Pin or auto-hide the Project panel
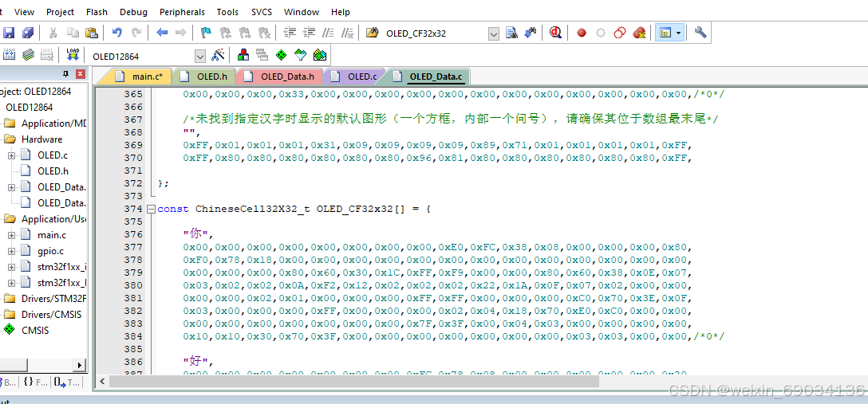The width and height of the screenshot is (868, 404). tap(65, 73)
